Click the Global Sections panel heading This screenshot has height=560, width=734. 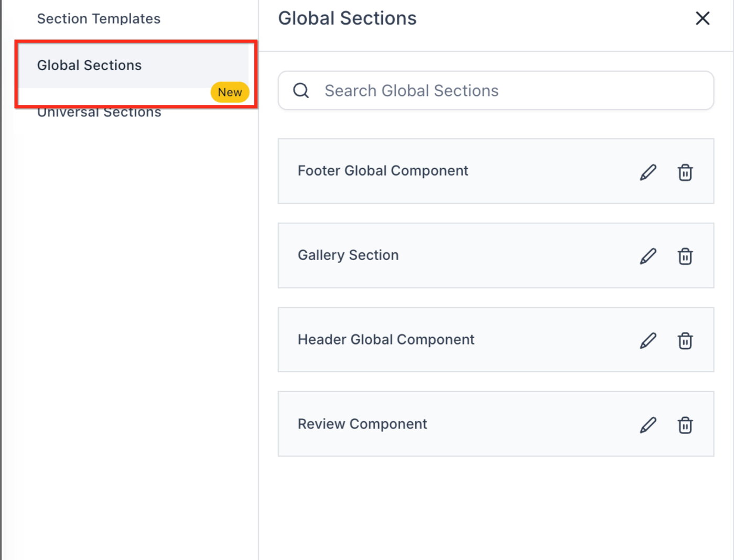(347, 18)
